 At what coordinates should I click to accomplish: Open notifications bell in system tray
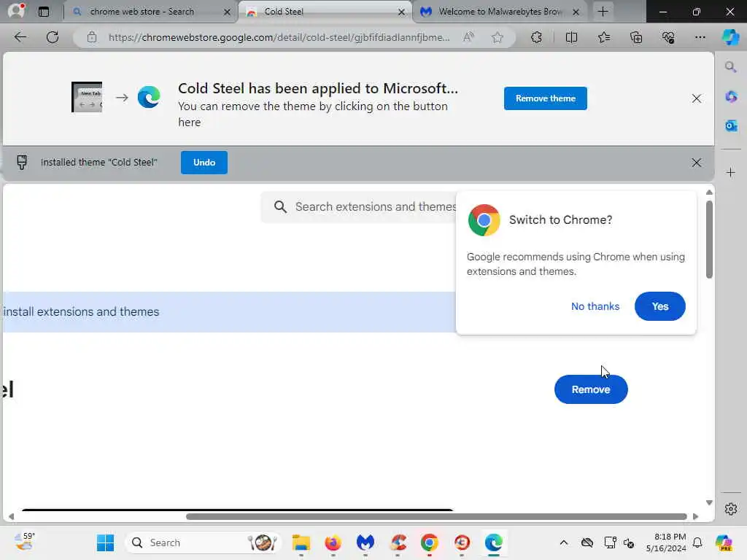click(697, 542)
